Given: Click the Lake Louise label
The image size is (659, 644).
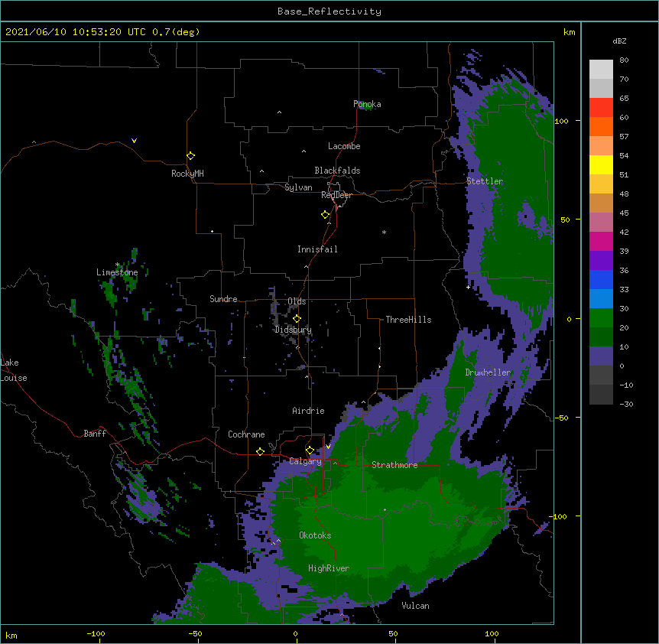Looking at the screenshot, I should click(14, 370).
